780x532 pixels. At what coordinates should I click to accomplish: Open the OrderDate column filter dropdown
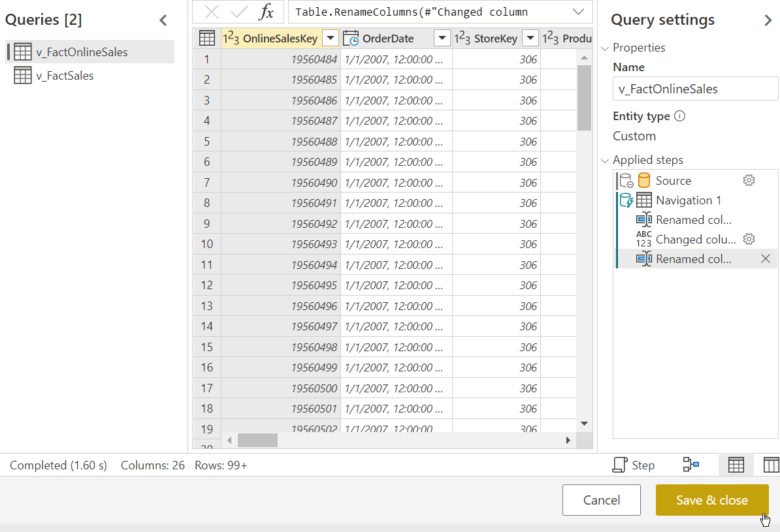coord(442,39)
